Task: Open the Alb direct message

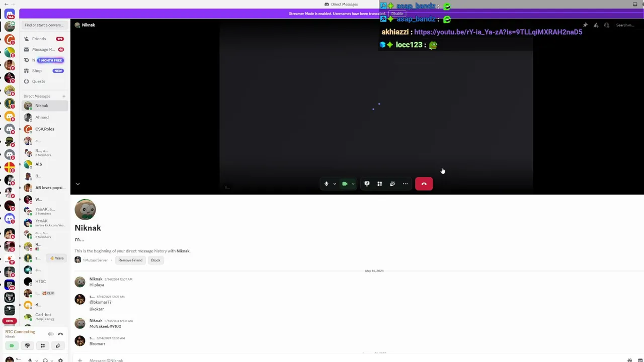Action: coord(45,164)
